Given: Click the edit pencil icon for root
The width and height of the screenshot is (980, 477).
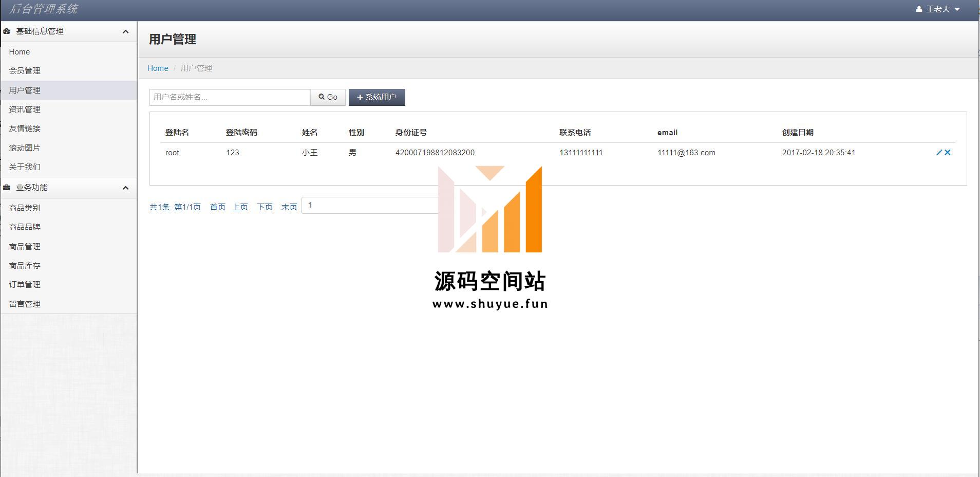Looking at the screenshot, I should (939, 152).
